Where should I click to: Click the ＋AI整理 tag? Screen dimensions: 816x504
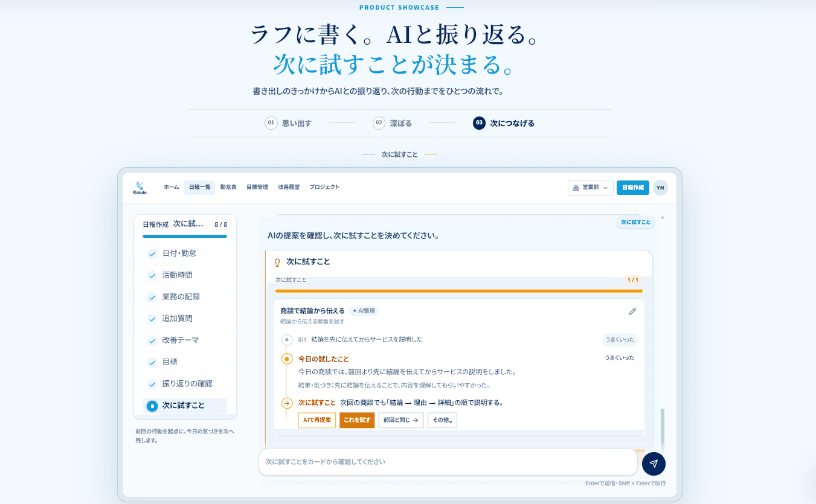point(364,311)
